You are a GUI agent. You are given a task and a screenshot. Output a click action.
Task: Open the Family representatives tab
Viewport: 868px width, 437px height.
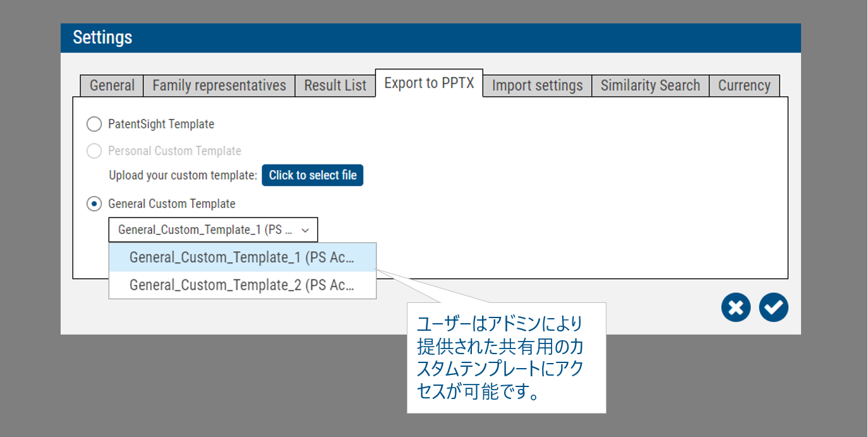pyautogui.click(x=219, y=85)
